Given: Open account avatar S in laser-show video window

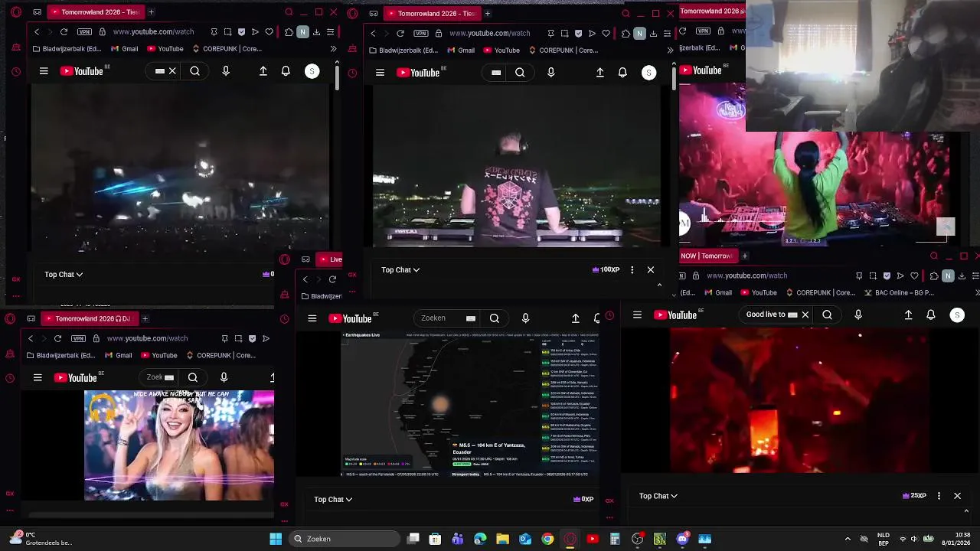Looking at the screenshot, I should point(312,71).
